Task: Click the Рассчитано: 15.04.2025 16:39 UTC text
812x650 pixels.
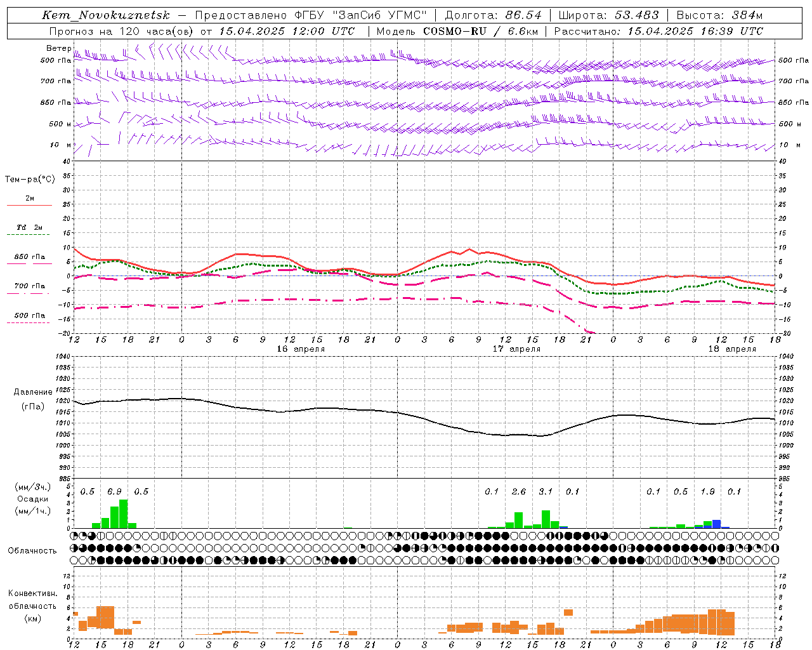Action: 659,31
